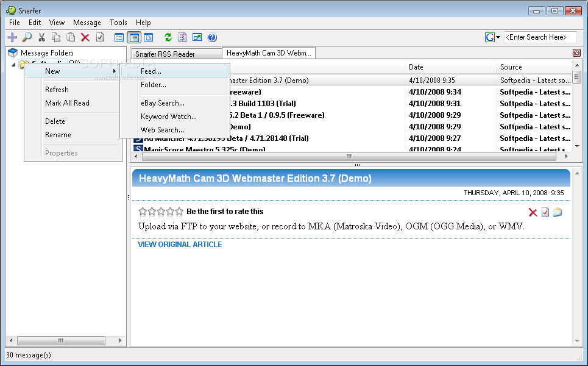This screenshot has width=588, height=366.
Task: Open the VIEW ORIGINAL ARTICLE link
Action: 180,245
